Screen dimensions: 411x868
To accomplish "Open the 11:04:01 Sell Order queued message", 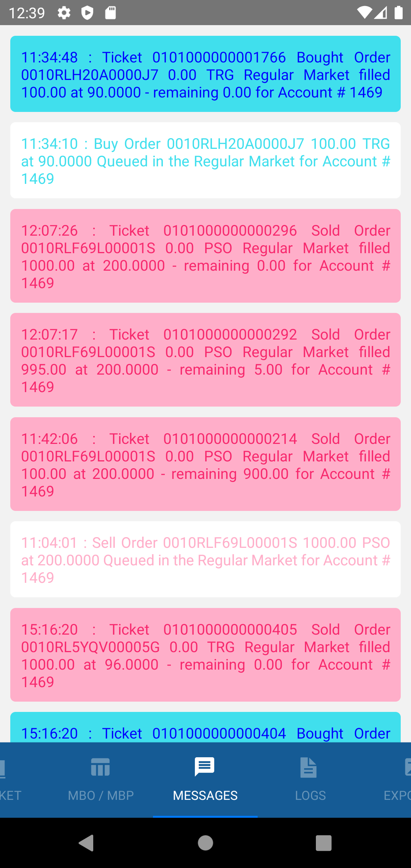I will [205, 559].
